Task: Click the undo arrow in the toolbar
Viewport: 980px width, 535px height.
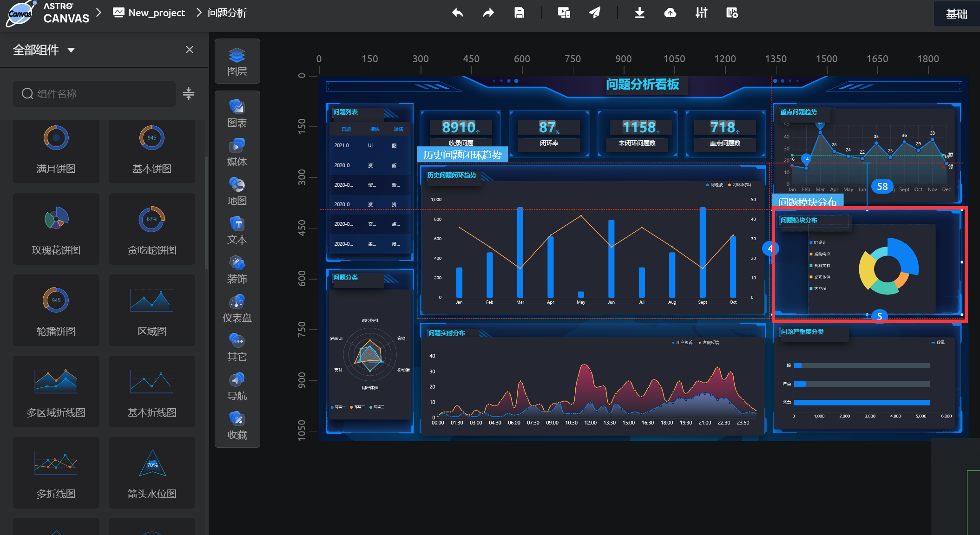Action: 458,13
